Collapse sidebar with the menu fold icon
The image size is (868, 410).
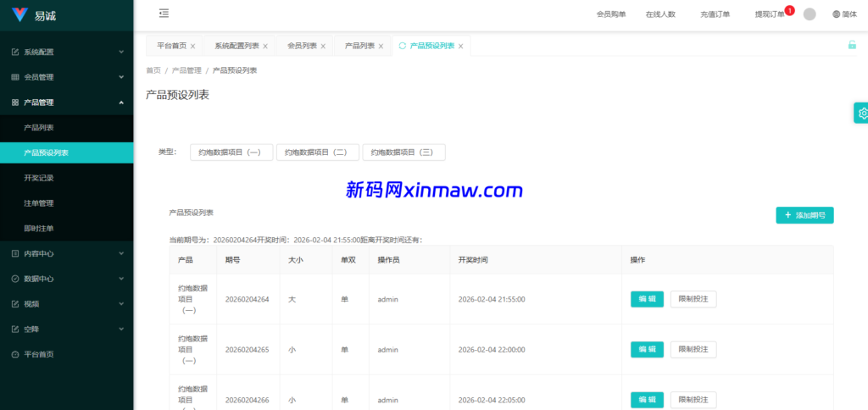tap(164, 14)
